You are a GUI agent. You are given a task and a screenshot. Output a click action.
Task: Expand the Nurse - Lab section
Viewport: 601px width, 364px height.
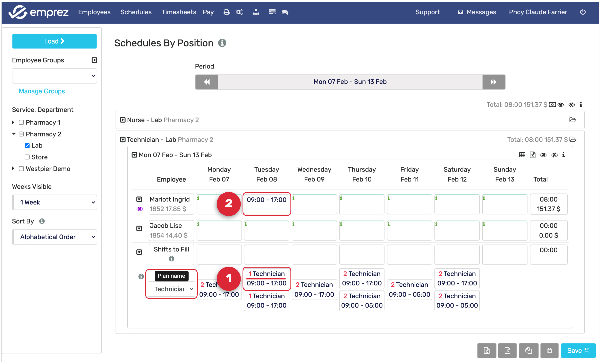(x=122, y=120)
